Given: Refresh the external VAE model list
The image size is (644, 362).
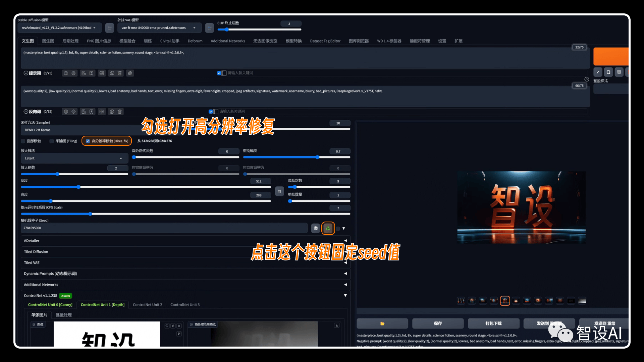Looking at the screenshot, I should point(209,28).
